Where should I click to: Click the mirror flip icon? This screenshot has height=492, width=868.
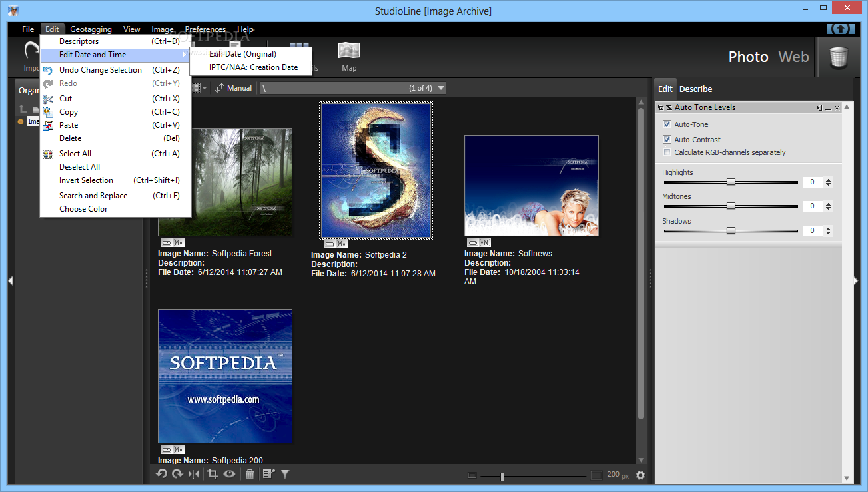193,474
